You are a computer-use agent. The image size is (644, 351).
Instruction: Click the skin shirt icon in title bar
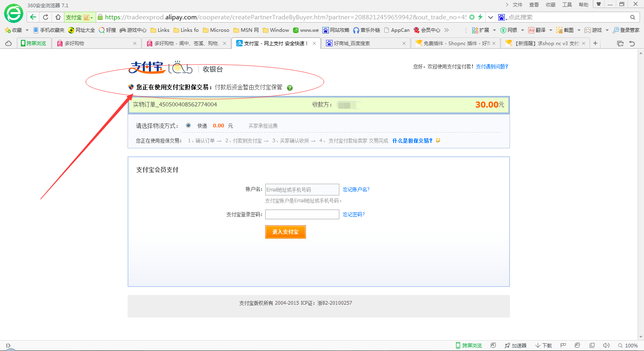599,4
